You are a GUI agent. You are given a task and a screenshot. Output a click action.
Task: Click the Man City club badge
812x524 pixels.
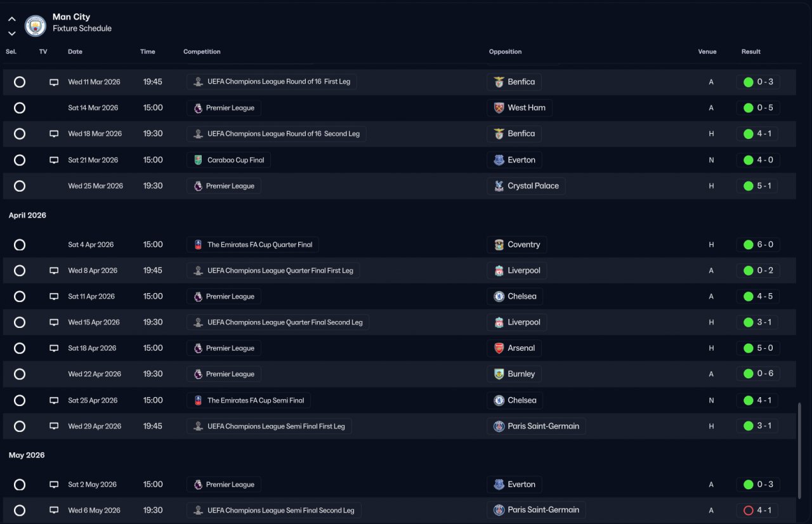[36, 25]
